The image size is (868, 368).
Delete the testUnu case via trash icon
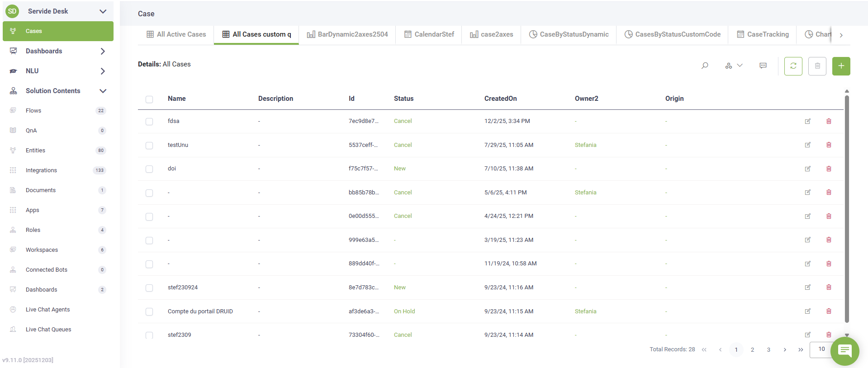point(829,145)
